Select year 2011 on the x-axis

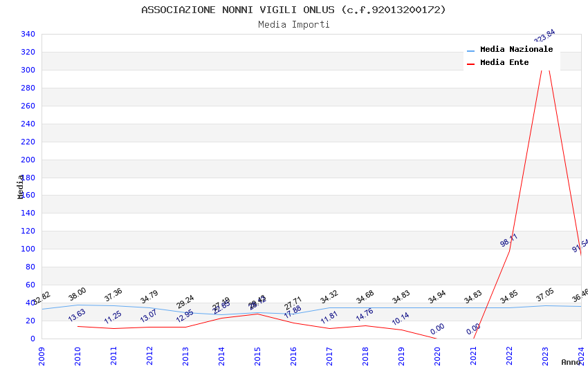(113, 356)
